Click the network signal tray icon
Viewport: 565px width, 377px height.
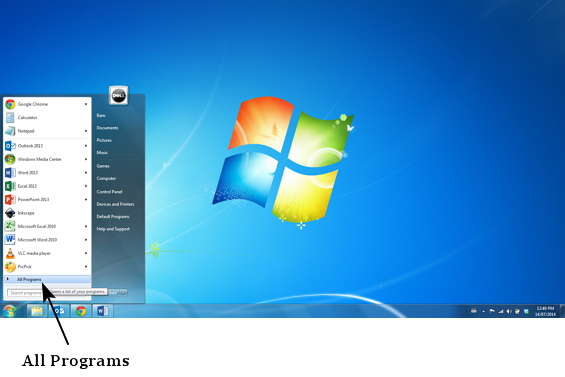tap(501, 311)
